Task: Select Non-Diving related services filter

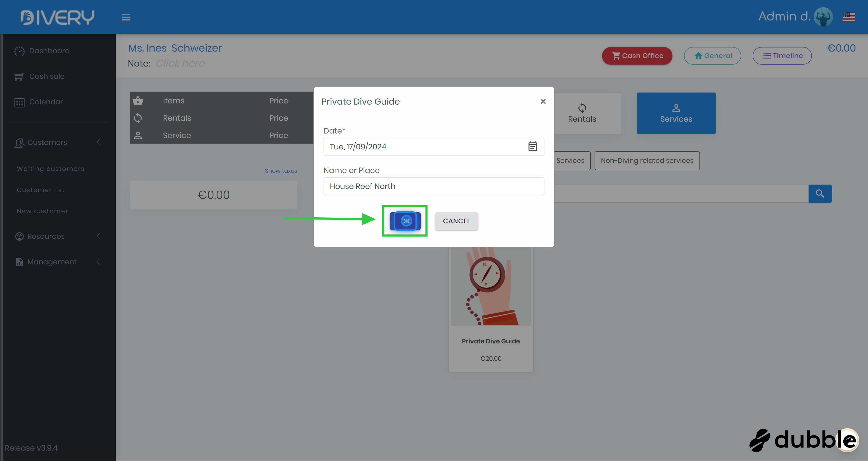Action: click(x=647, y=161)
